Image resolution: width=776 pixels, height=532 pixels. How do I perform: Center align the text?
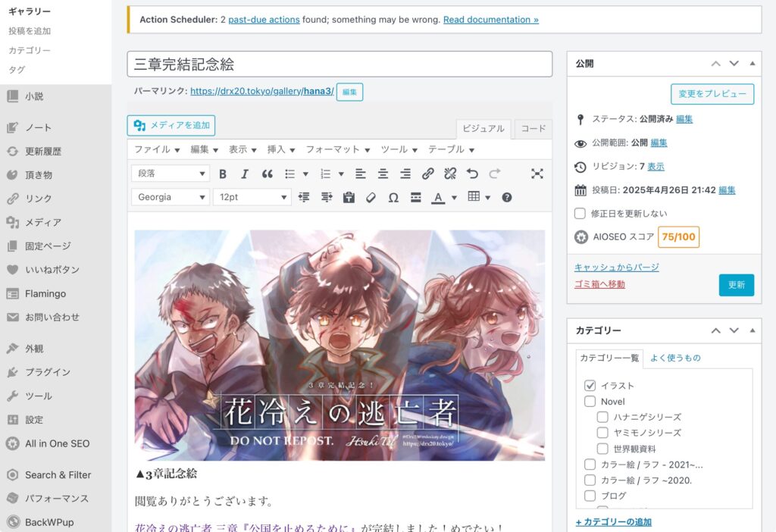pos(383,174)
